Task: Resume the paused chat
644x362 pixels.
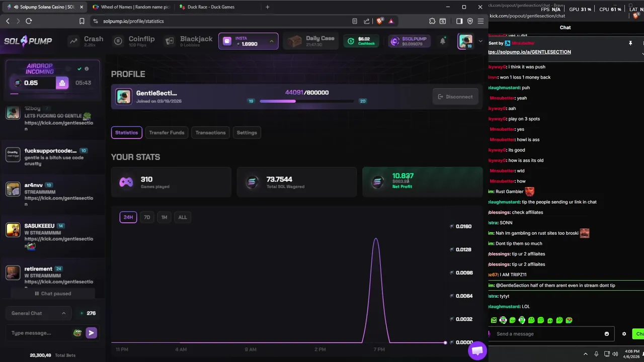Action: click(53, 294)
